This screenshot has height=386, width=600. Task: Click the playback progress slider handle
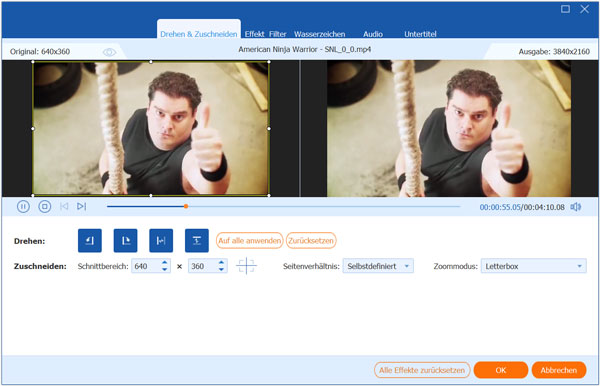[186, 206]
